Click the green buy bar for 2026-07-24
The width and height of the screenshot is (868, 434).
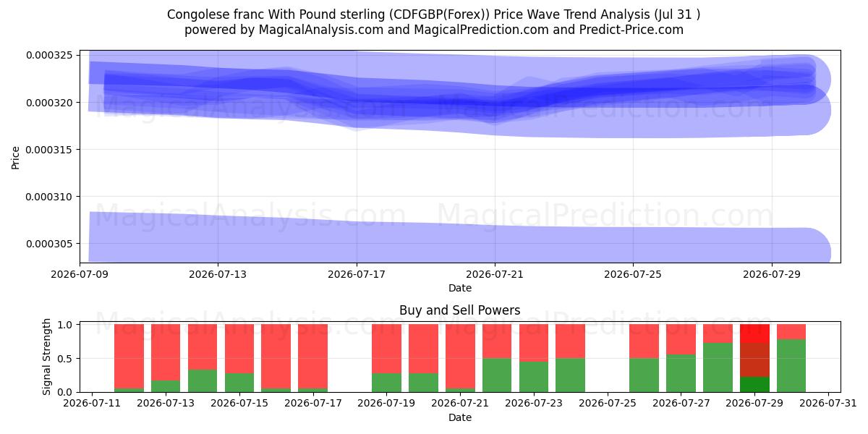570,375
